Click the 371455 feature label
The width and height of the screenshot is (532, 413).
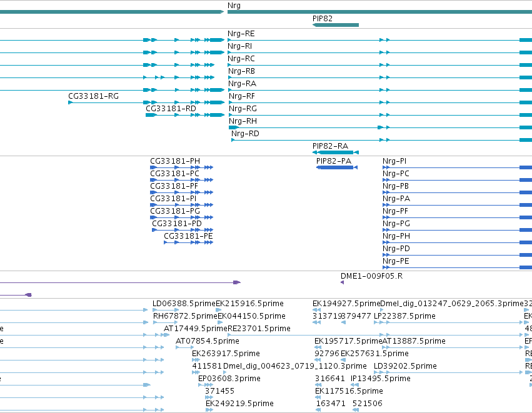coord(219,391)
